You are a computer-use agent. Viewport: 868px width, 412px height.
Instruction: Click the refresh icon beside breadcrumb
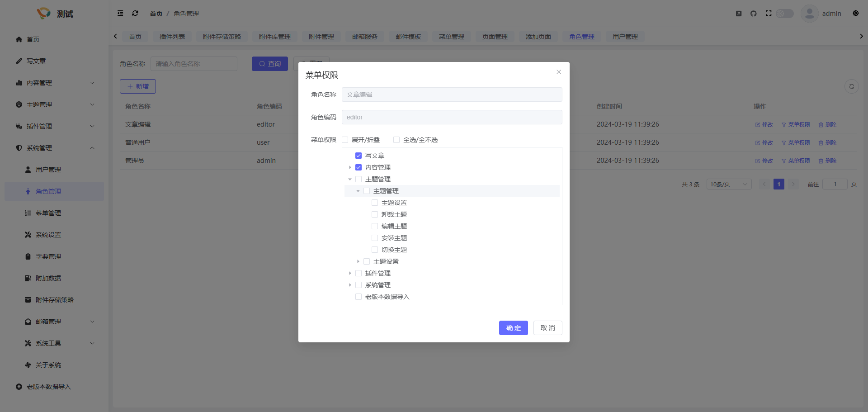click(135, 14)
